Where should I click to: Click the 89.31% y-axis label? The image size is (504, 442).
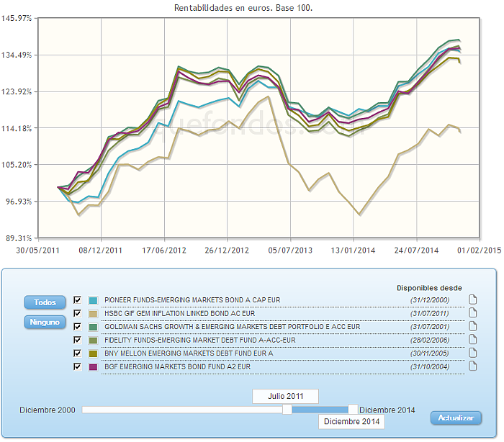tap(19, 238)
